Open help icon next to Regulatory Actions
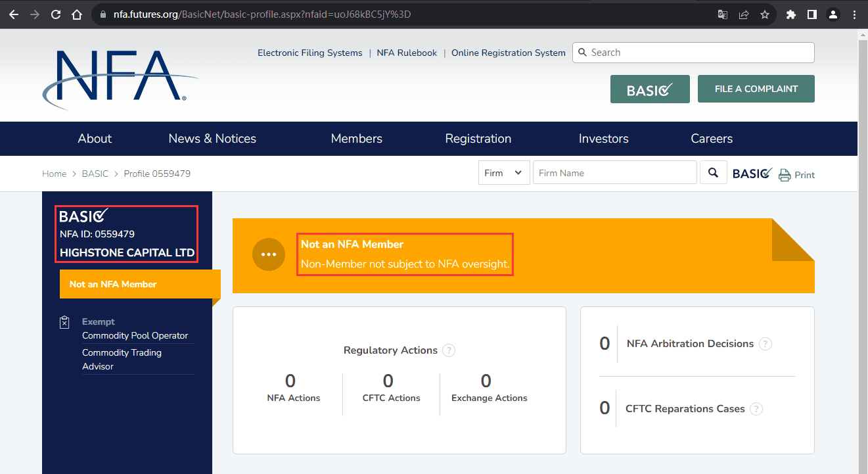Viewport: 868px width, 474px height. click(x=449, y=350)
